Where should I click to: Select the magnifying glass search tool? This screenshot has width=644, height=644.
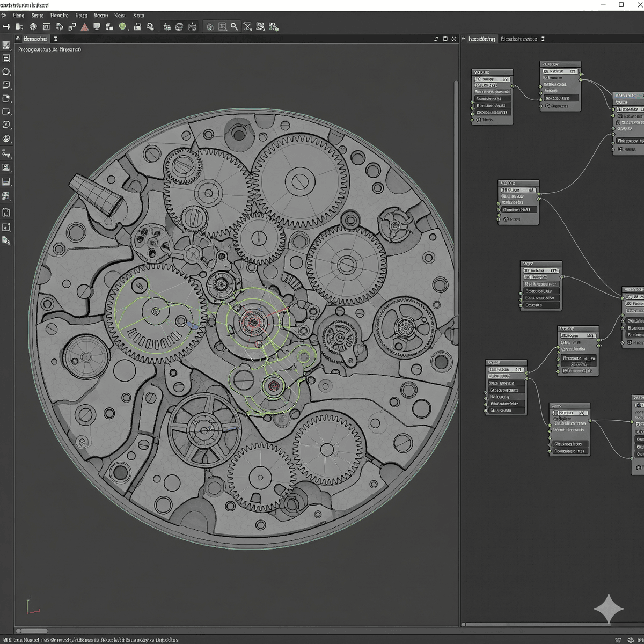coord(235,26)
